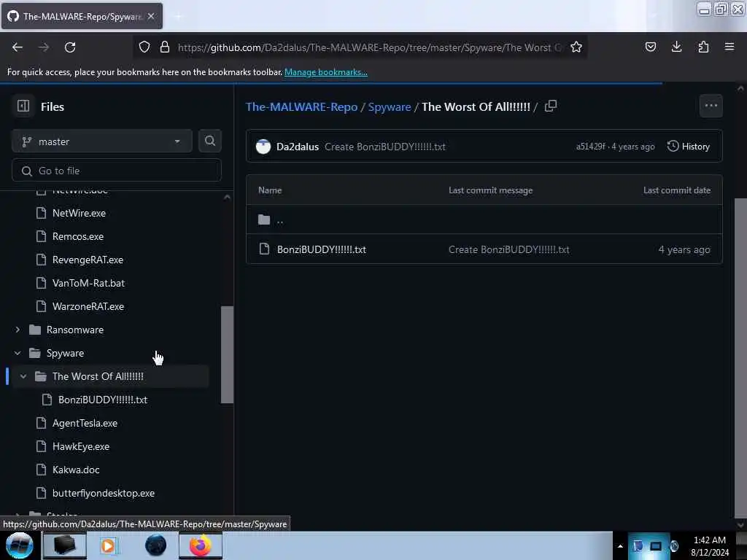747x560 pixels.
Task: Click the site security padlock icon
Action: pyautogui.click(x=165, y=47)
